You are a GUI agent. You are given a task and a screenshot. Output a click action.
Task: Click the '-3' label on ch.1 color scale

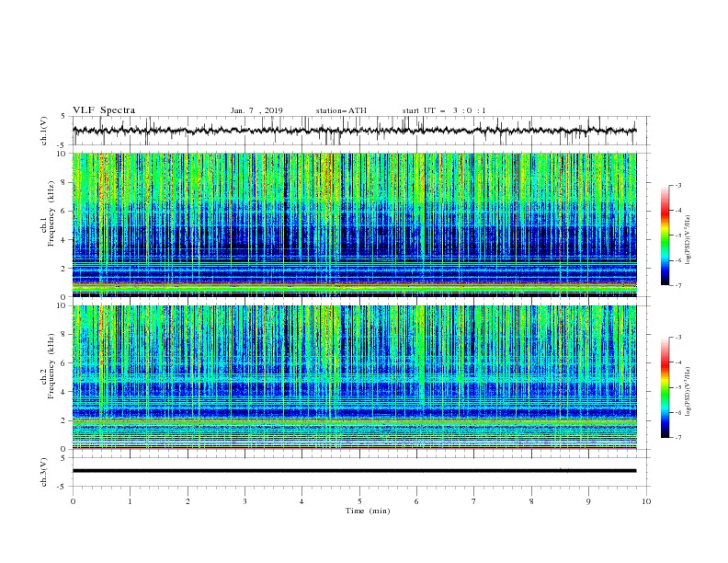click(x=677, y=185)
